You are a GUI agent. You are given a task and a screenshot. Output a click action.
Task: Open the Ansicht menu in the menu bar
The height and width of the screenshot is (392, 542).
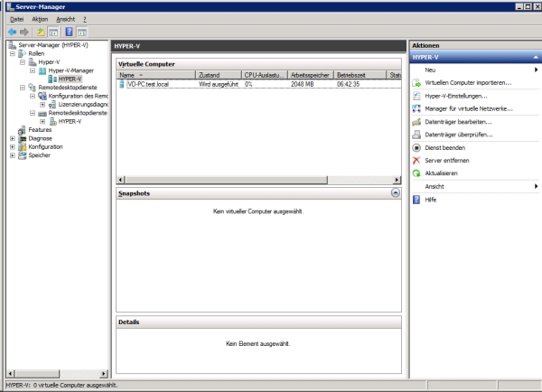pos(65,19)
